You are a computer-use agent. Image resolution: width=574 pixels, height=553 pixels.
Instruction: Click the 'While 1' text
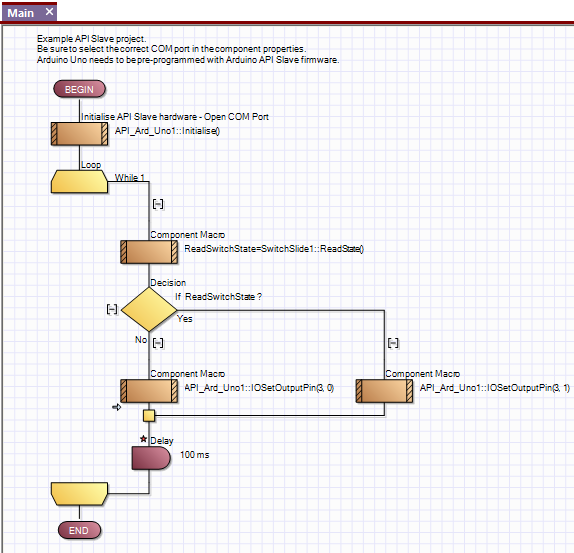click(130, 178)
